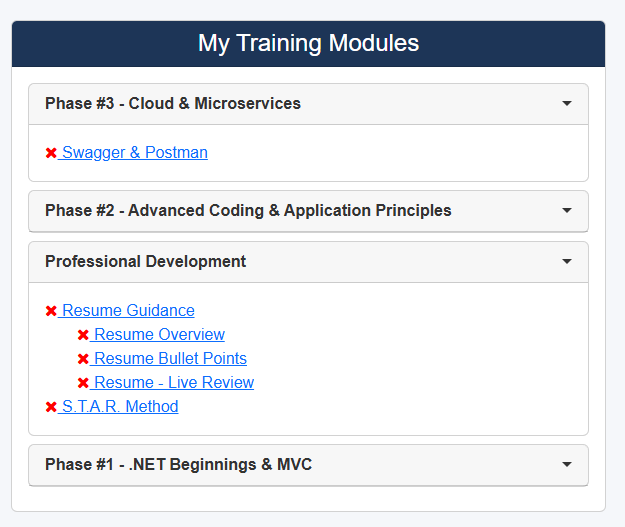Screen dimensions: 625x527
Task: Select the Phase #2 - Advanced Coding header
Action: point(248,211)
